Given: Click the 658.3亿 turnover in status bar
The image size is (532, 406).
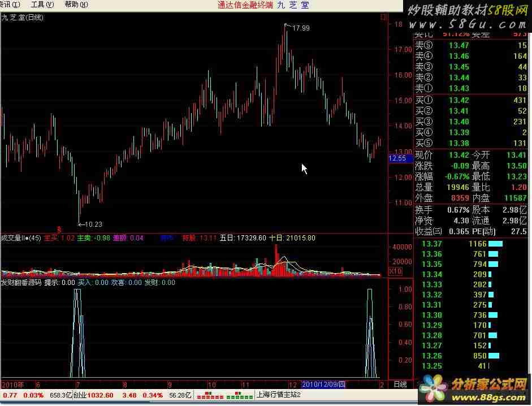Looking at the screenshot, I should [x=61, y=395].
